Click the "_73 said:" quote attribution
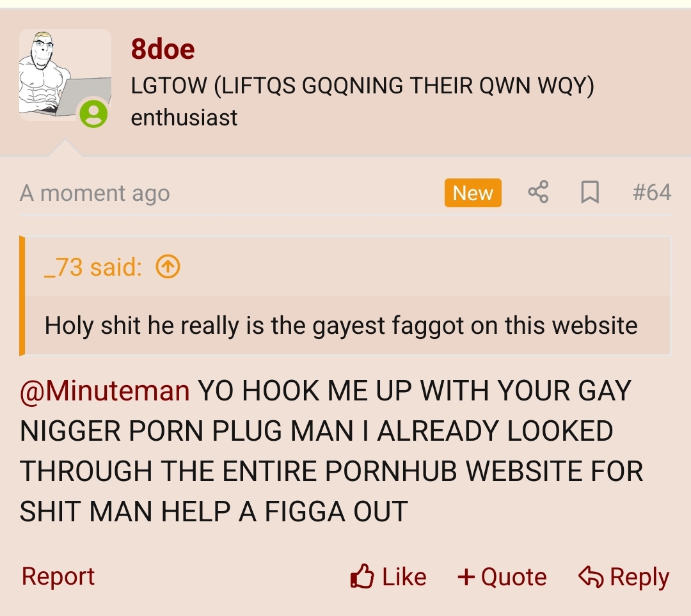Viewport: 691px width, 616px height. coord(93,267)
